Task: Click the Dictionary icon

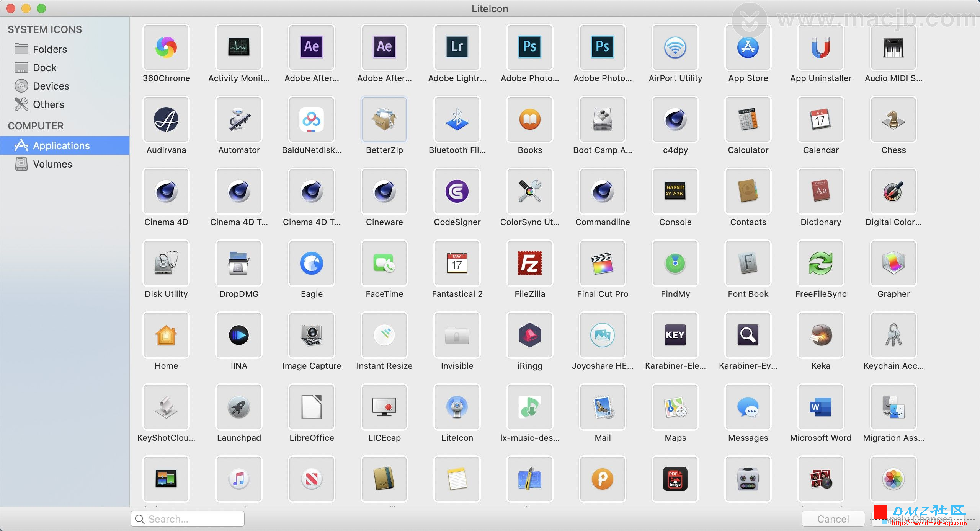Action: click(821, 191)
